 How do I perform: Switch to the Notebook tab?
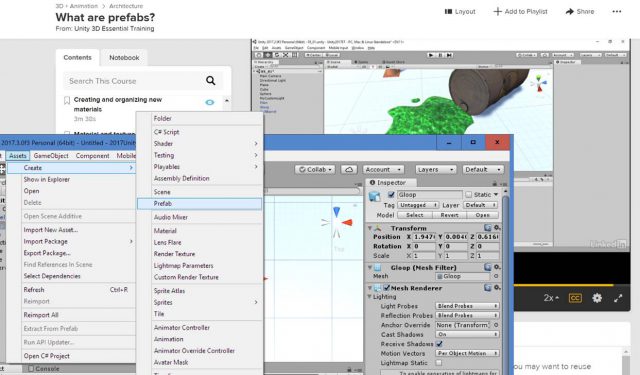click(x=124, y=58)
